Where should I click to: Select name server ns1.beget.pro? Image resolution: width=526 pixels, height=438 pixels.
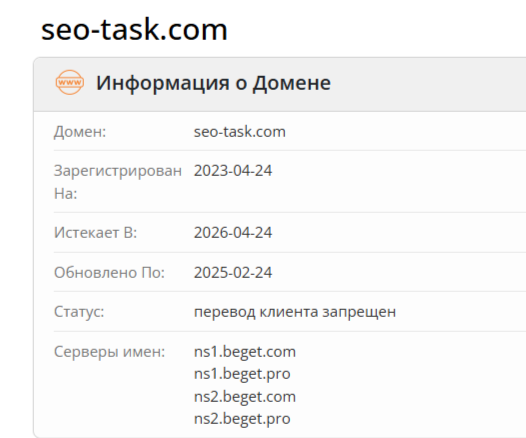pos(242,374)
